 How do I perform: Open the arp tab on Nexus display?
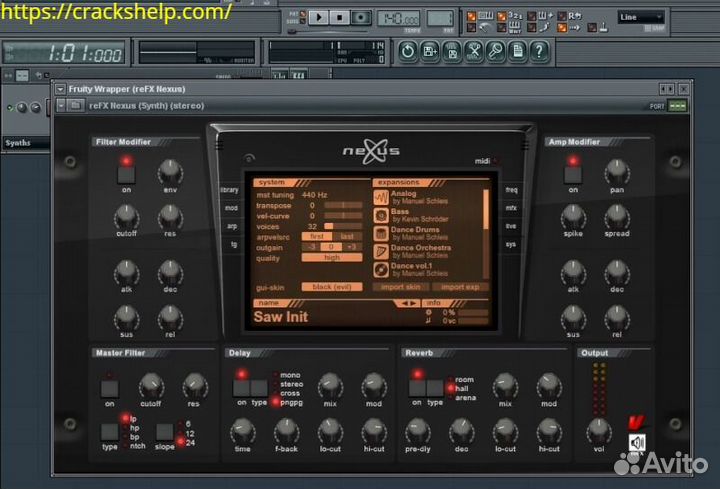[x=232, y=226]
